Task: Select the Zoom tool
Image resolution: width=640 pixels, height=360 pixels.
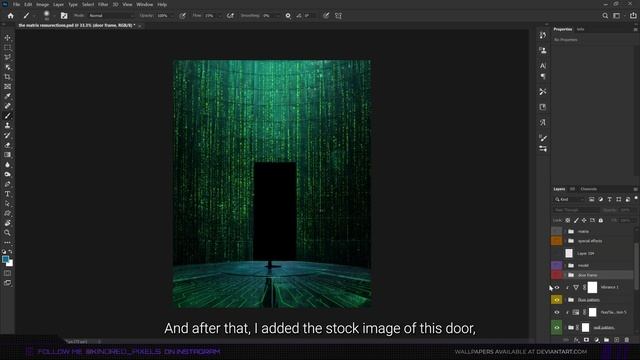Action: (7, 233)
